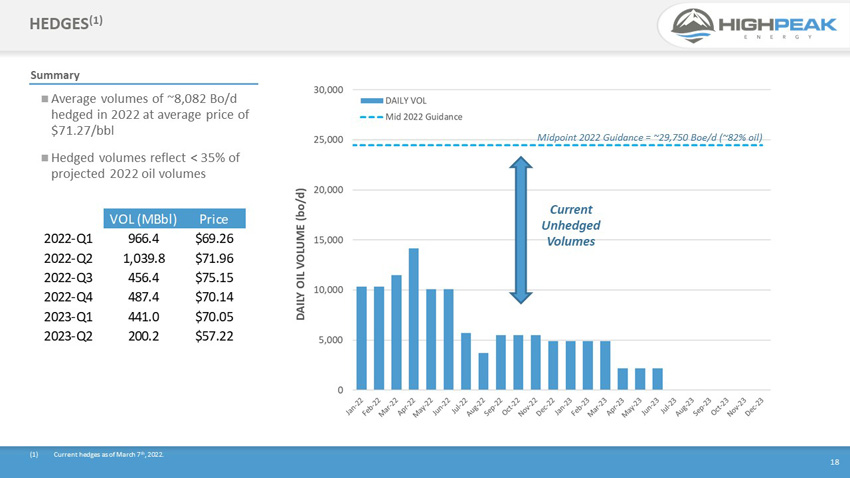Click the Summary section heading

point(55,75)
